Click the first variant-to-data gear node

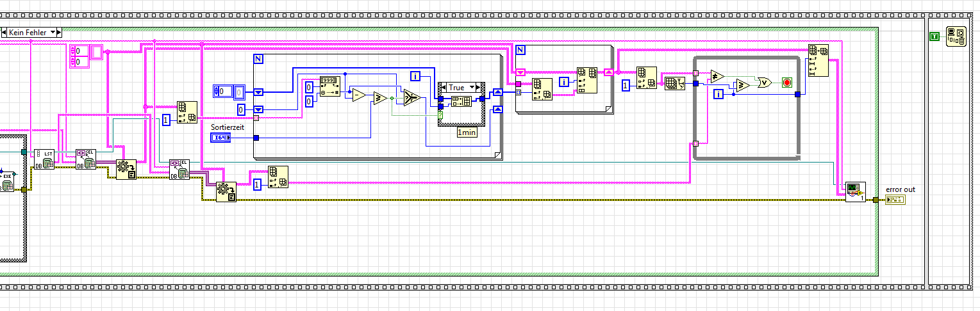coord(125,170)
